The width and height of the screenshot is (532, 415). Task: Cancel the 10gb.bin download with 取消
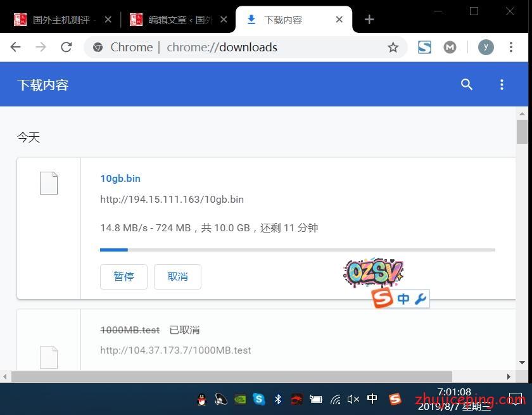coord(177,277)
